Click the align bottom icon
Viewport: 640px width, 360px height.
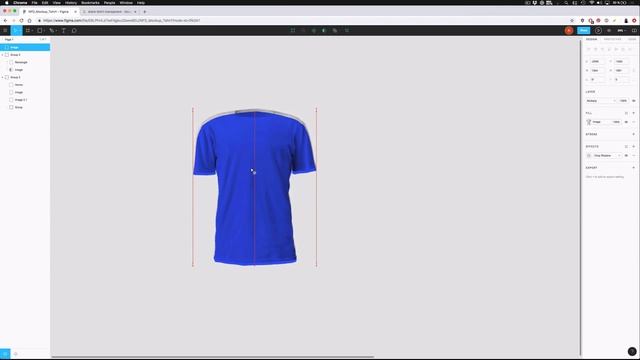[x=623, y=49]
